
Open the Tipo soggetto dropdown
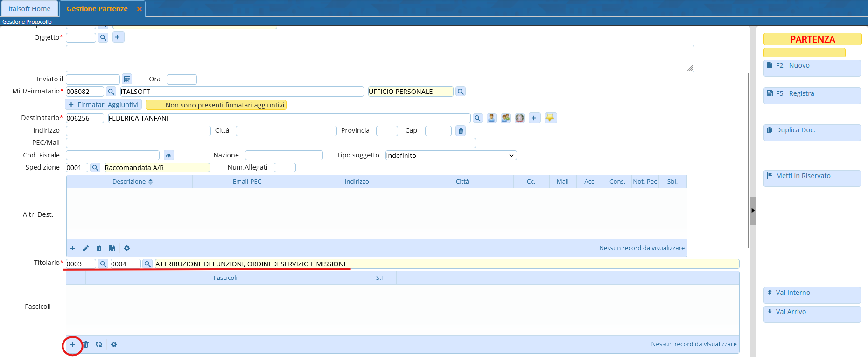click(x=451, y=156)
